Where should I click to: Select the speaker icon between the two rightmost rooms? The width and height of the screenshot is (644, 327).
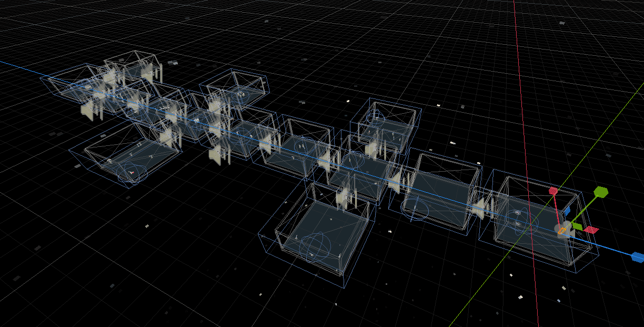coord(479,206)
